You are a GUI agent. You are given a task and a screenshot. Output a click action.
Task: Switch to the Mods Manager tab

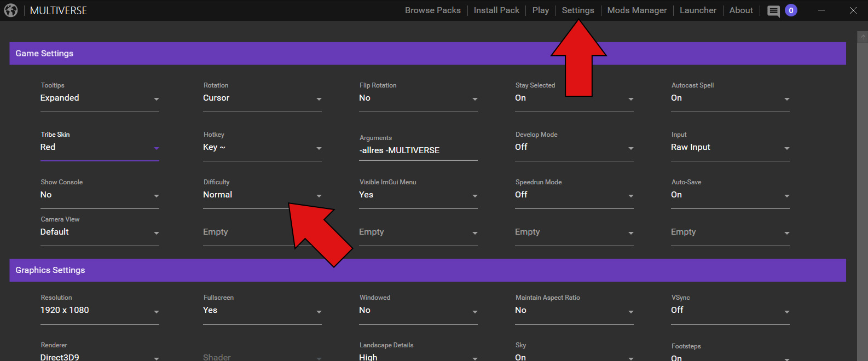[637, 10]
